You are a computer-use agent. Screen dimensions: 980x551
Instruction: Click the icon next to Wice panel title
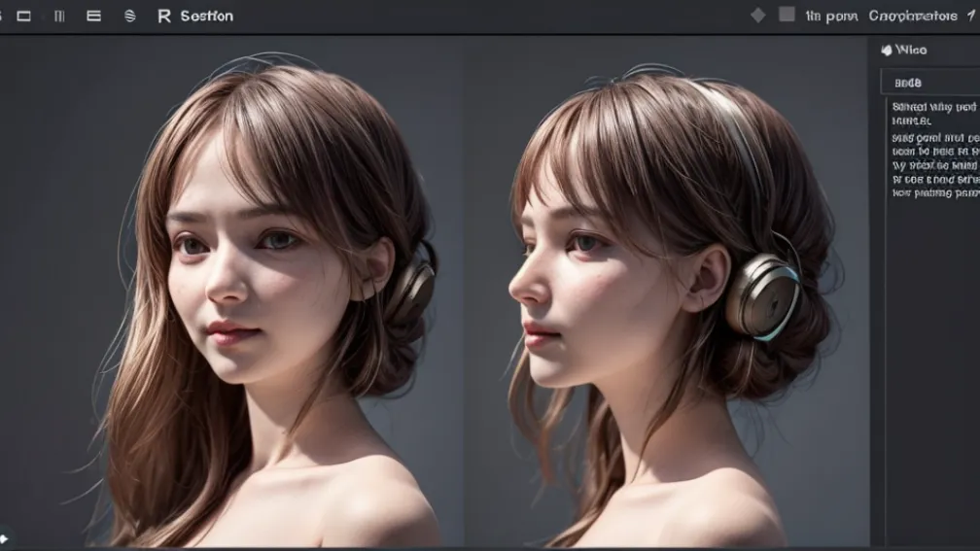(x=886, y=51)
